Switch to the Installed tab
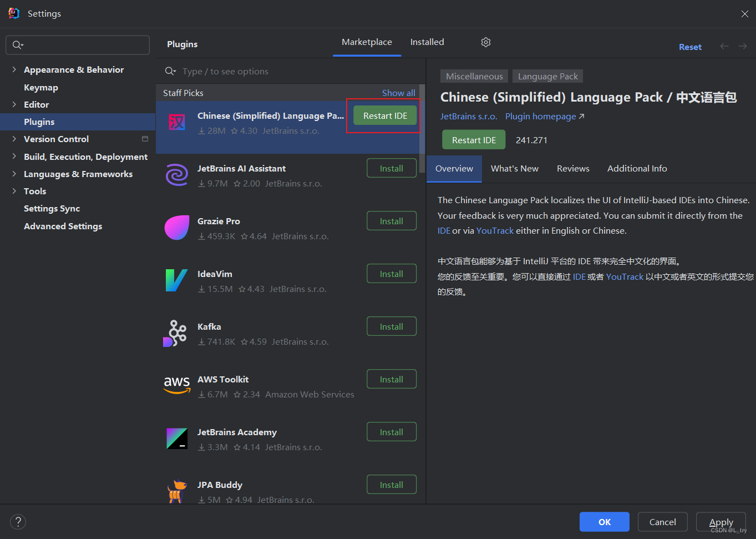The image size is (756, 539). (x=427, y=42)
